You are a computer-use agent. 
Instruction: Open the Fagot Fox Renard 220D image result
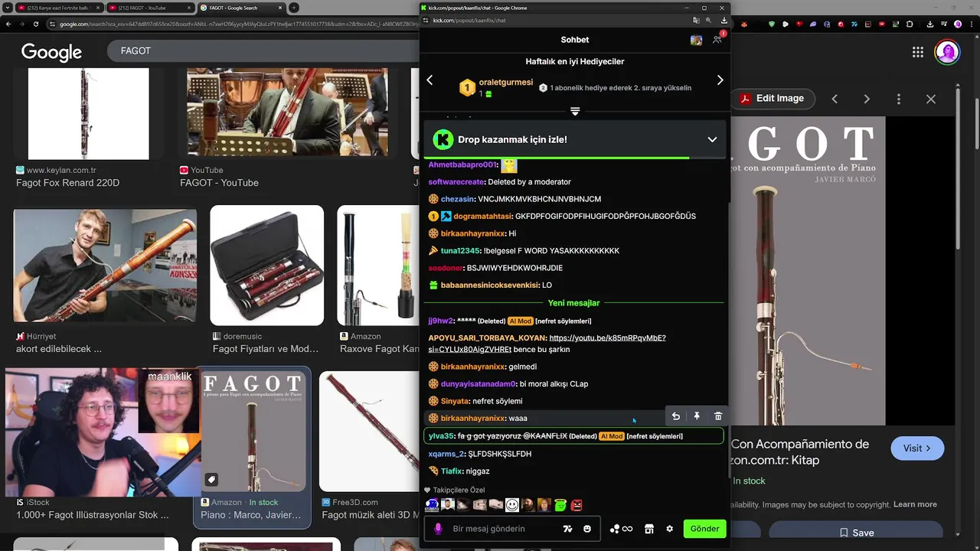89,113
